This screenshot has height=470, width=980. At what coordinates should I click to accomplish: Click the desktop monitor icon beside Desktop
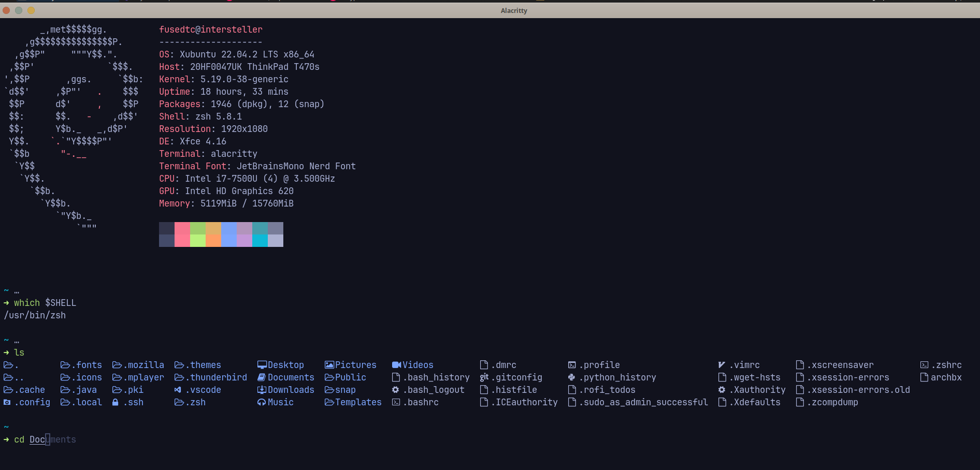pos(262,365)
